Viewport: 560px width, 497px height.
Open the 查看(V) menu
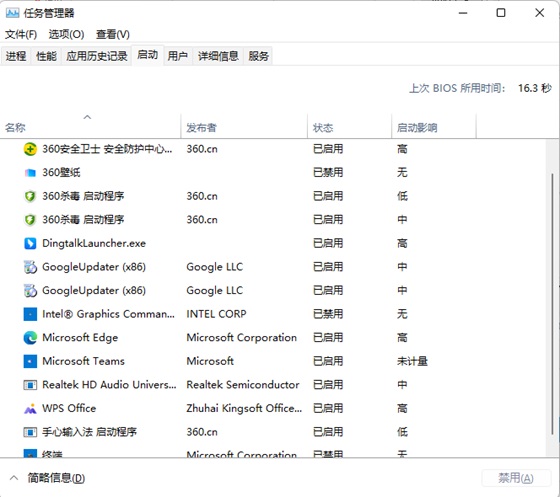point(112,35)
